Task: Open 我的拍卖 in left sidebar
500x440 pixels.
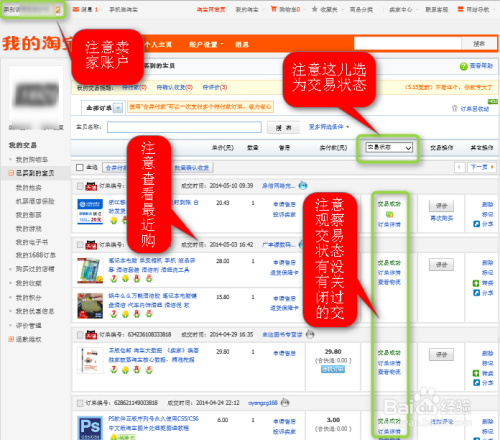Action: coord(28,188)
